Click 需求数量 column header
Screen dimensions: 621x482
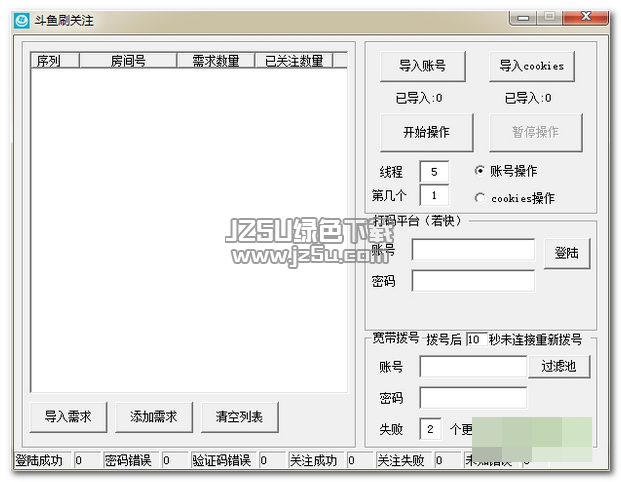click(216, 61)
